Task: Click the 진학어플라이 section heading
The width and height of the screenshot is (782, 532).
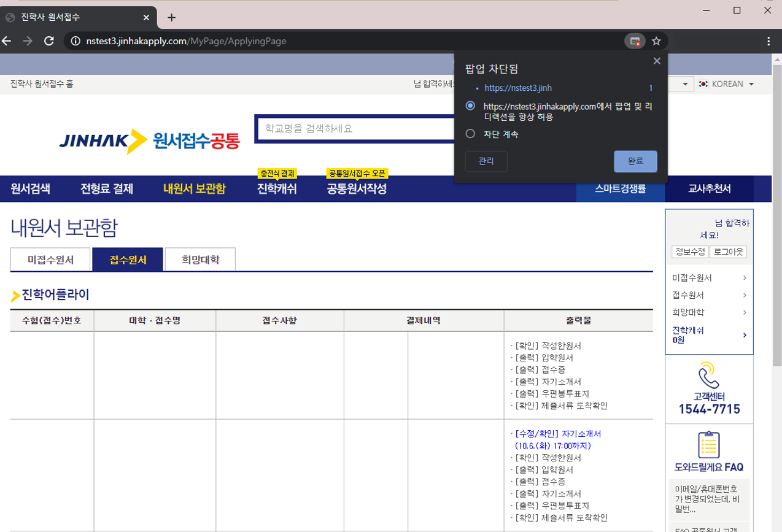Action: pos(55,295)
